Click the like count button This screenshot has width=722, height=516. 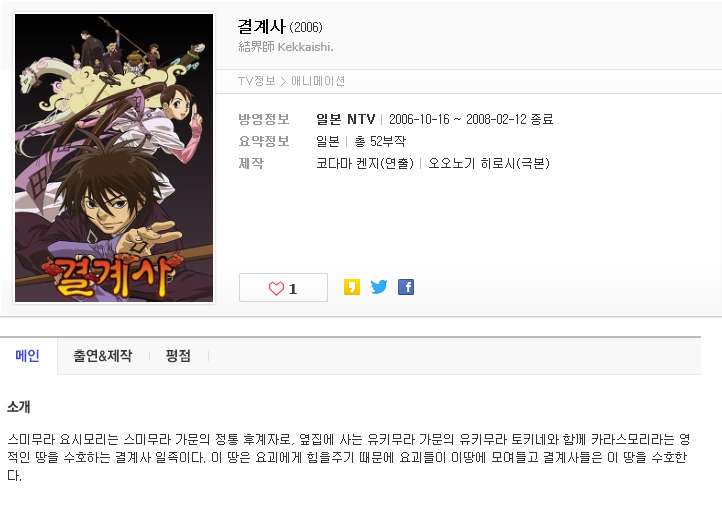click(283, 288)
